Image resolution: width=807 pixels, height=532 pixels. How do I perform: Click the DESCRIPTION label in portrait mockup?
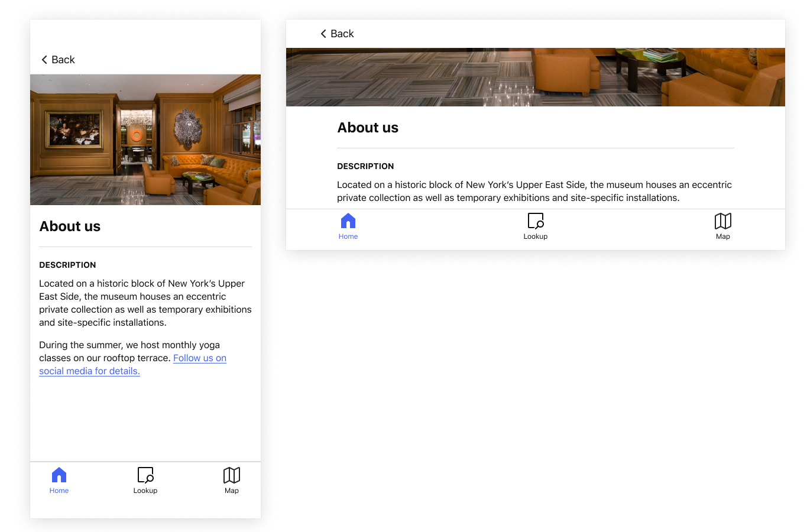[x=67, y=265]
